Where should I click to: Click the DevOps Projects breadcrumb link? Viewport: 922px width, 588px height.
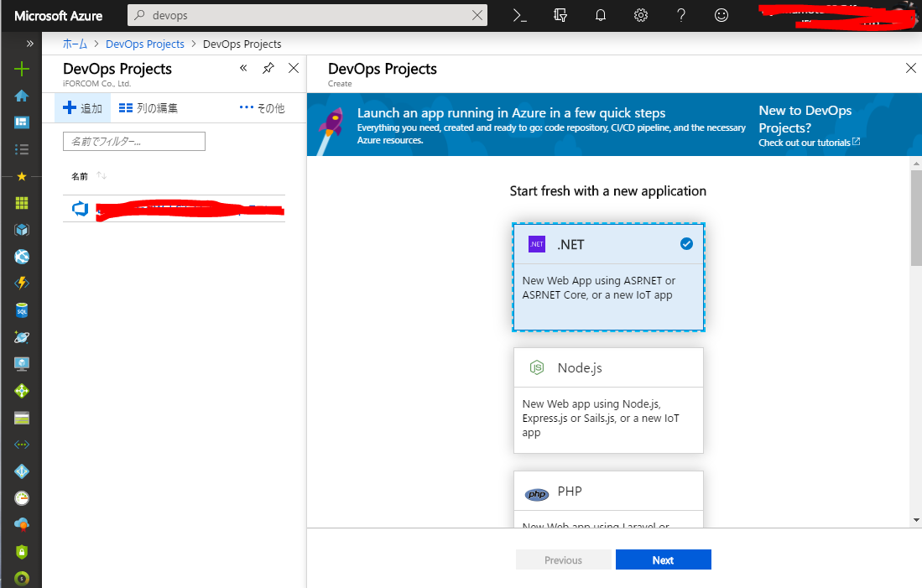click(144, 44)
